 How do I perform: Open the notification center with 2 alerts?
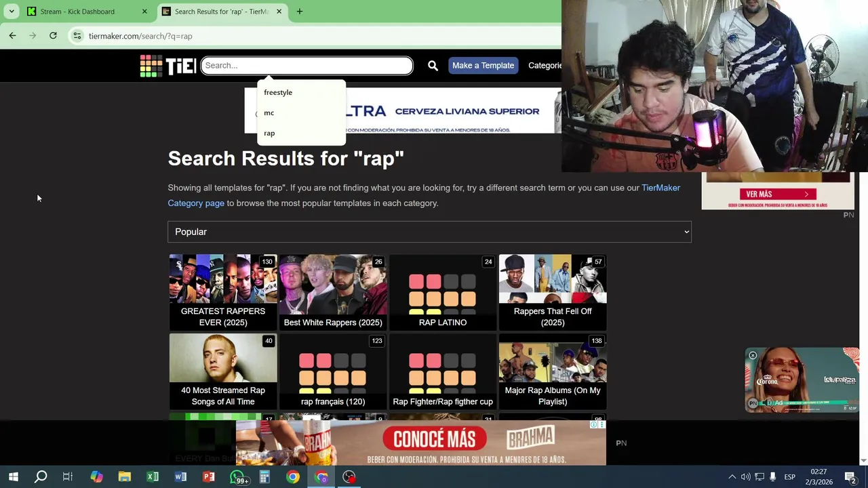click(850, 477)
